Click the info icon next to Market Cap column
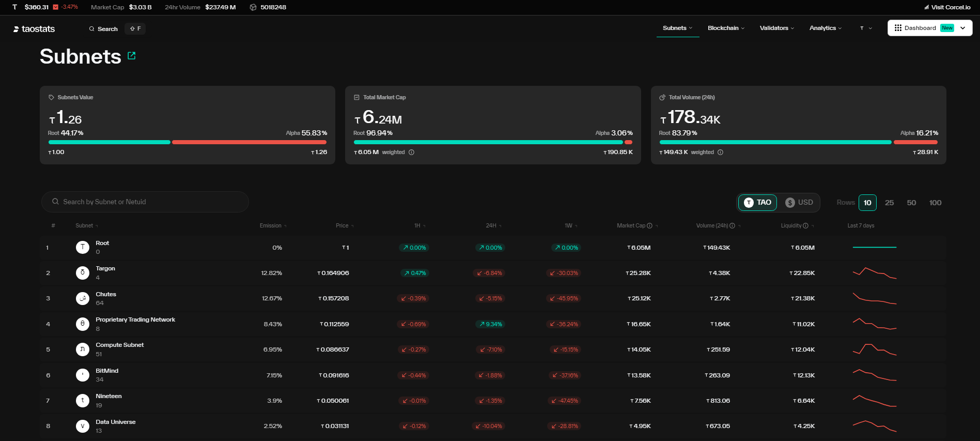The image size is (980, 441). click(649, 225)
